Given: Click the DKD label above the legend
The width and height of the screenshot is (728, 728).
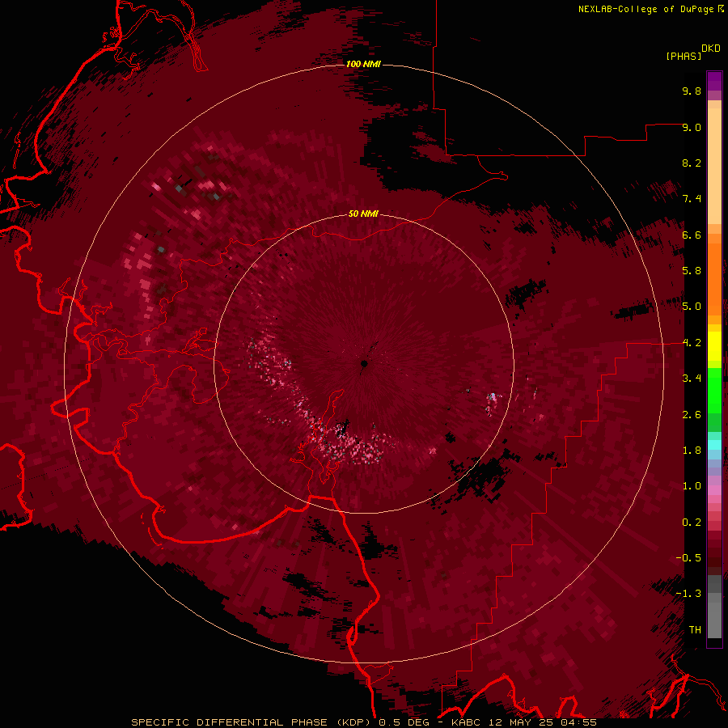Looking at the screenshot, I should pyautogui.click(x=711, y=49).
